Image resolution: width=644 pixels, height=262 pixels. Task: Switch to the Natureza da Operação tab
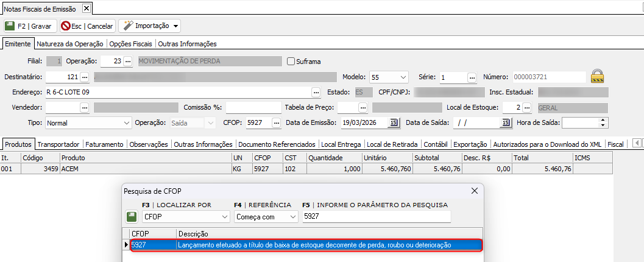71,44
